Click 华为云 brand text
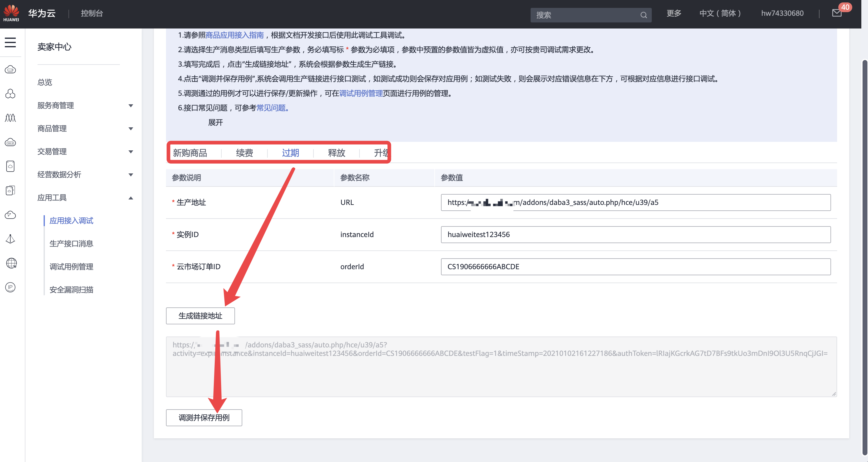Screen dimensions: 868x462 [x=42, y=13]
